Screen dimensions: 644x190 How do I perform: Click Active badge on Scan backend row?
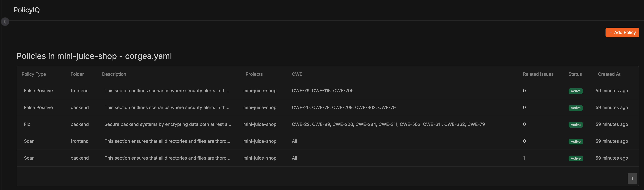tap(576, 158)
